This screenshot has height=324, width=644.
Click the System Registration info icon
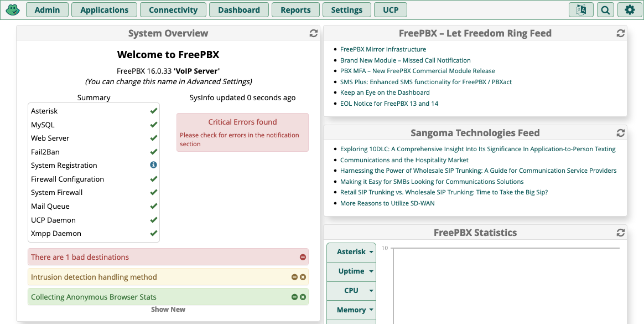click(154, 165)
